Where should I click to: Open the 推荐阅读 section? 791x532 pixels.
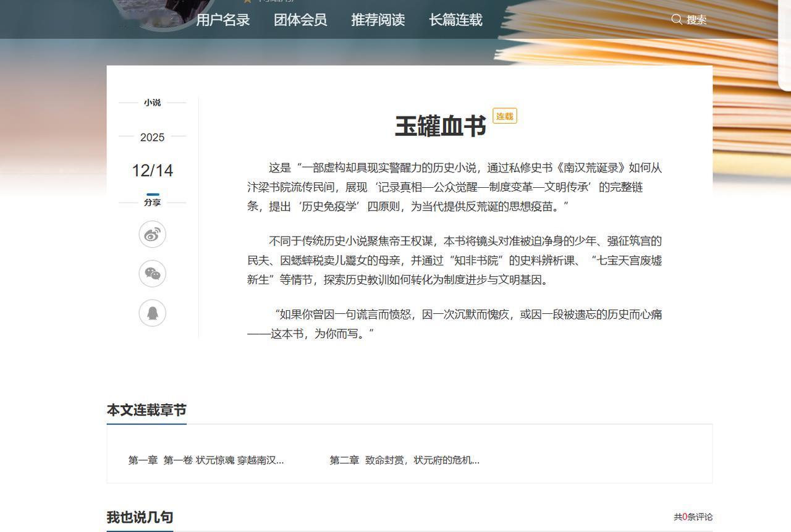(376, 19)
